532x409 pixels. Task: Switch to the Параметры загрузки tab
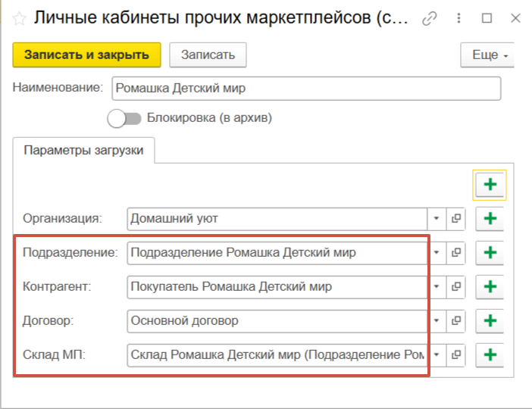point(84,150)
